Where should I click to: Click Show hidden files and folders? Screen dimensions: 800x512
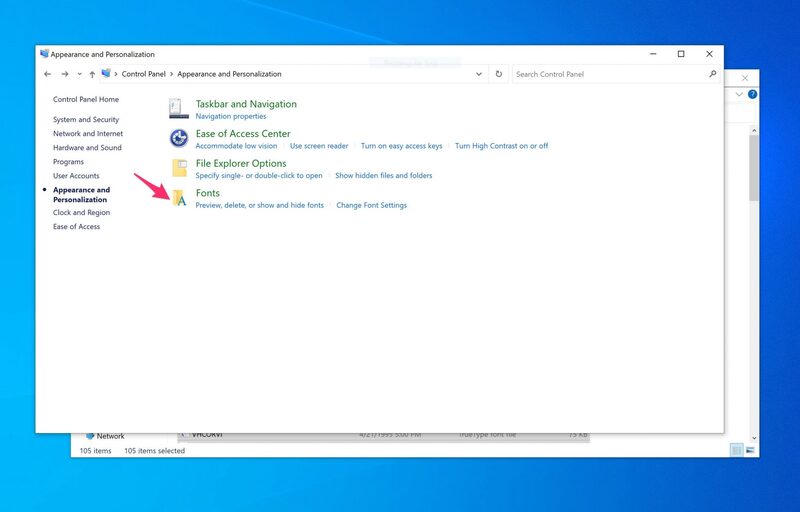pyautogui.click(x=384, y=175)
